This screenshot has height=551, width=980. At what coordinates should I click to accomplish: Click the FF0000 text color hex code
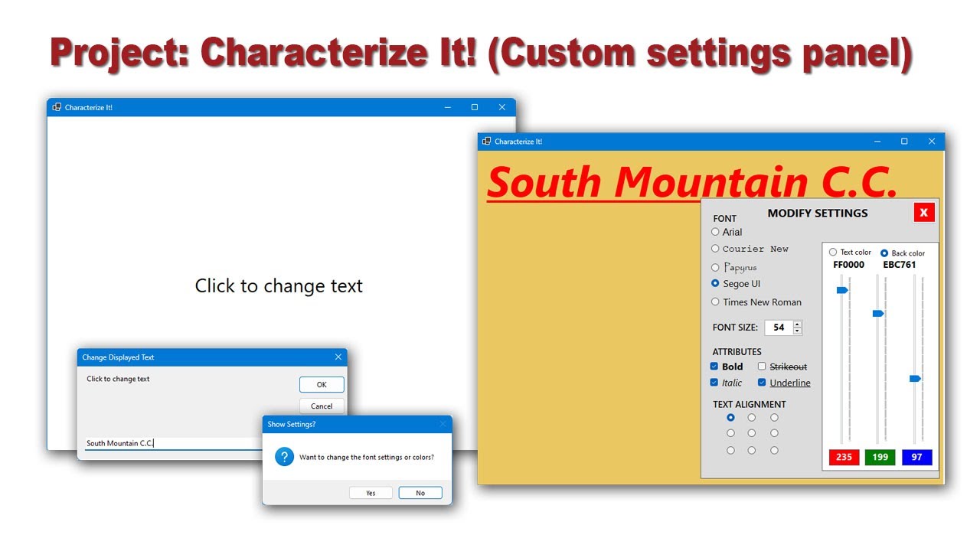pyautogui.click(x=848, y=265)
